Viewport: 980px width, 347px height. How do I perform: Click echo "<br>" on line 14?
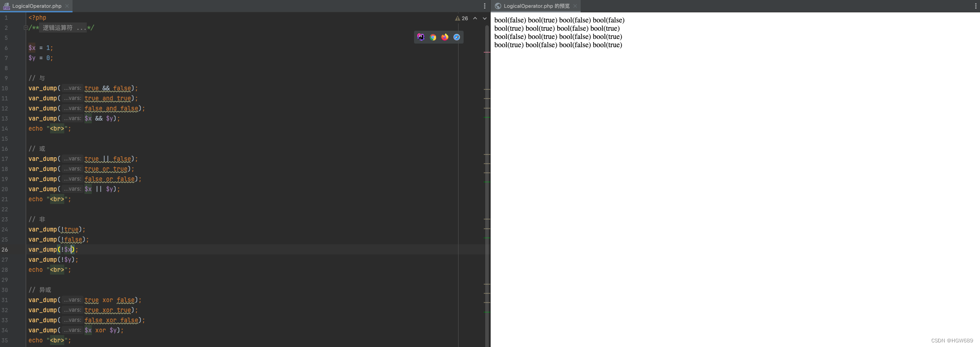tap(50, 129)
